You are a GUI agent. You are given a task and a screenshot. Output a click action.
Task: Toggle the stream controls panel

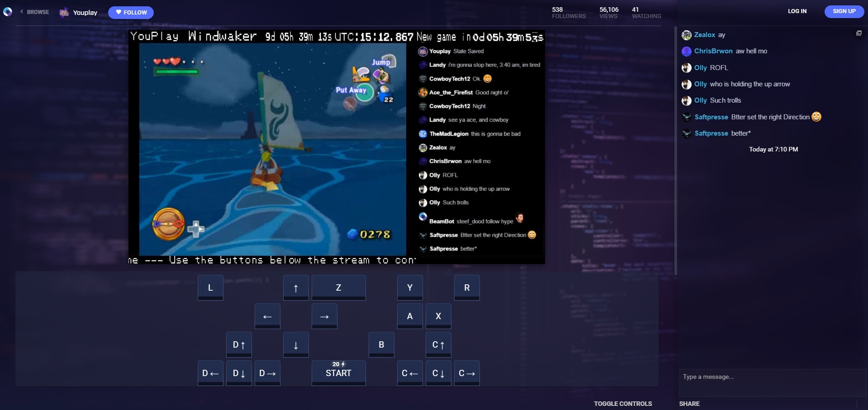pyautogui.click(x=623, y=404)
